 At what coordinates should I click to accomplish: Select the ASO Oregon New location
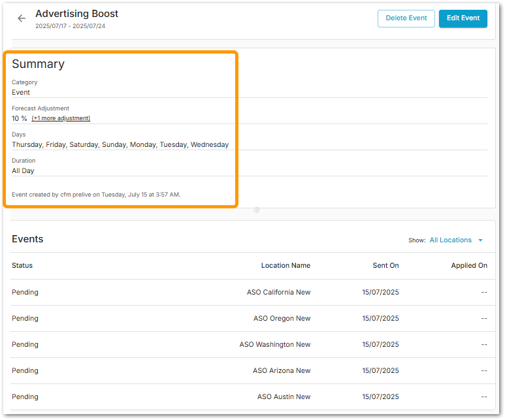(x=282, y=319)
